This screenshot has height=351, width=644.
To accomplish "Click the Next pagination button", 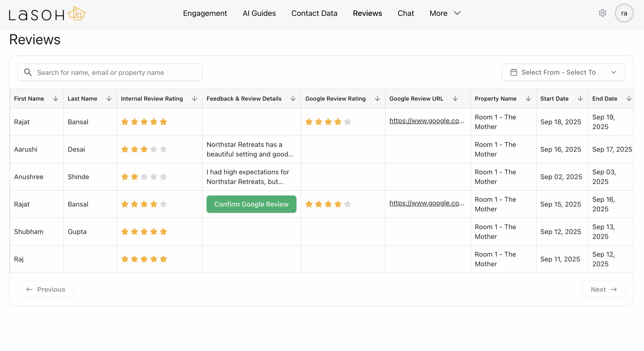I will (x=603, y=289).
